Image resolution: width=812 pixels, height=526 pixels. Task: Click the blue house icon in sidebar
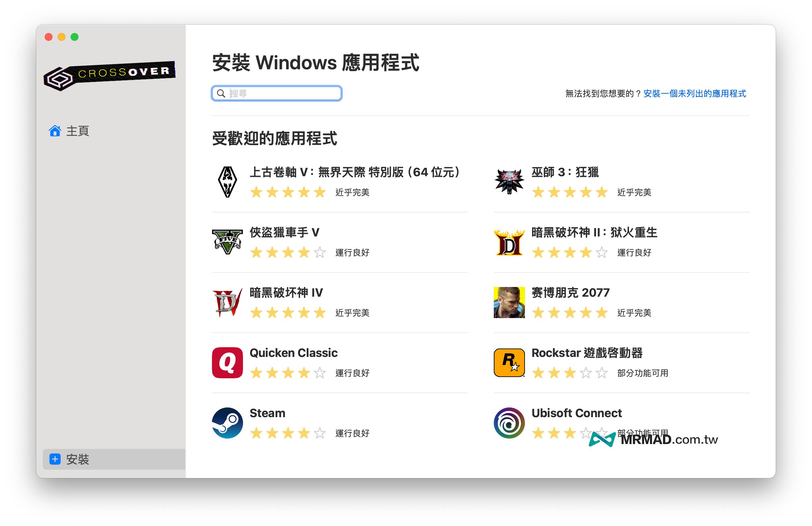point(55,131)
